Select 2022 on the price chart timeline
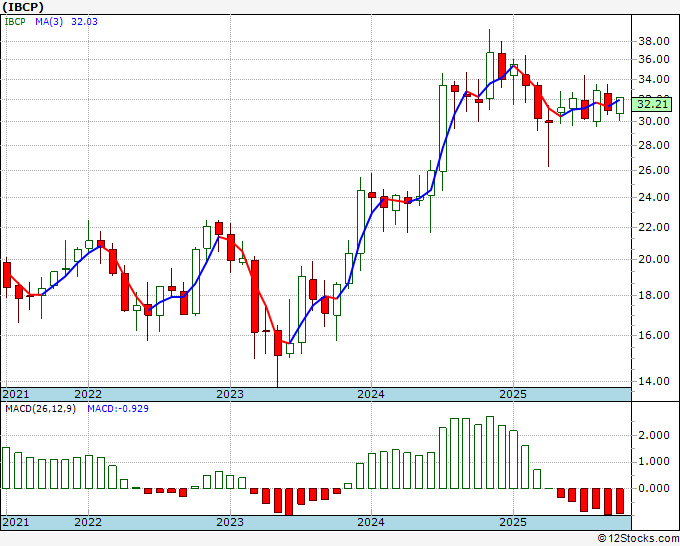Viewport: 680px width, 546px height. (88, 394)
